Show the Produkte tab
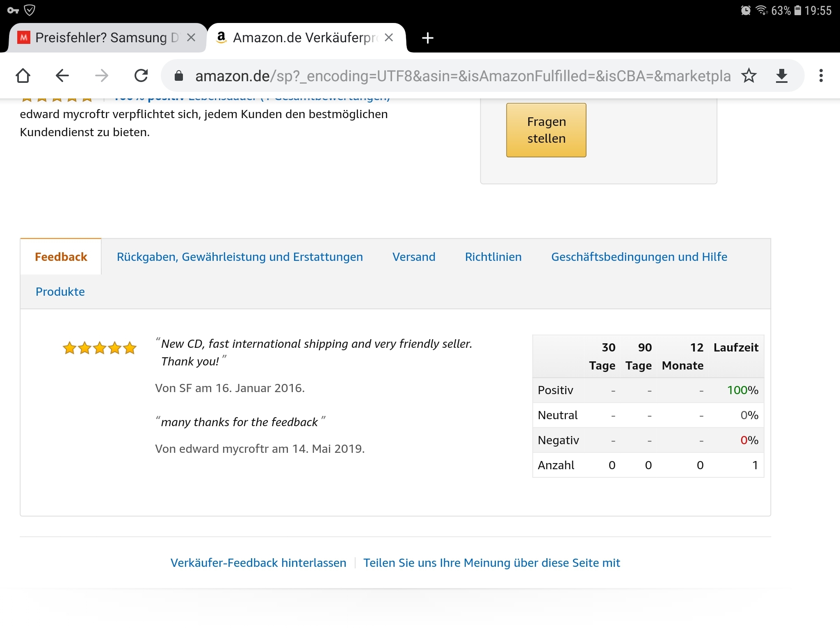 tap(60, 292)
